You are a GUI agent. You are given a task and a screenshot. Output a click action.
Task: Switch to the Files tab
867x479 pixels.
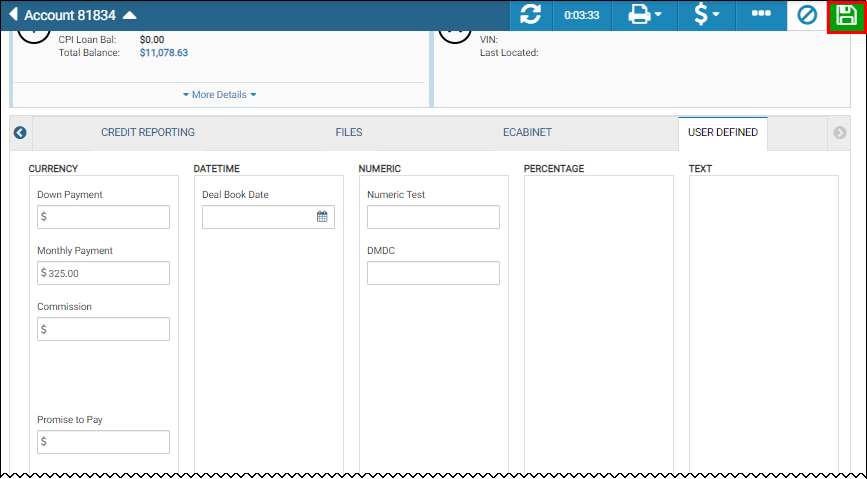pyautogui.click(x=349, y=133)
